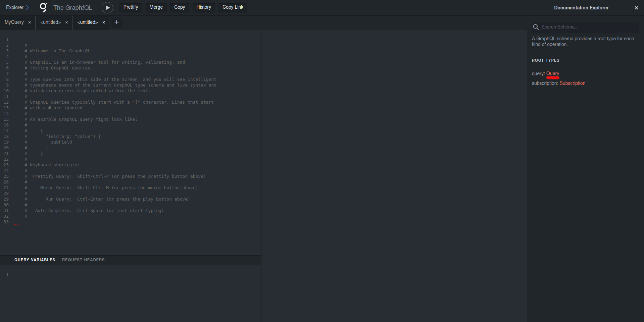Add a new query tab
This screenshot has width=644, height=322.
coord(116,22)
